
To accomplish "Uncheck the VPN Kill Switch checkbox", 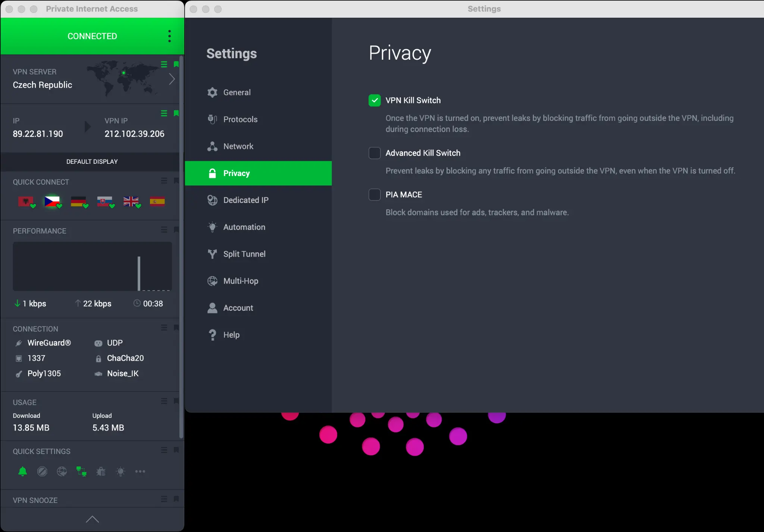I will pyautogui.click(x=375, y=100).
